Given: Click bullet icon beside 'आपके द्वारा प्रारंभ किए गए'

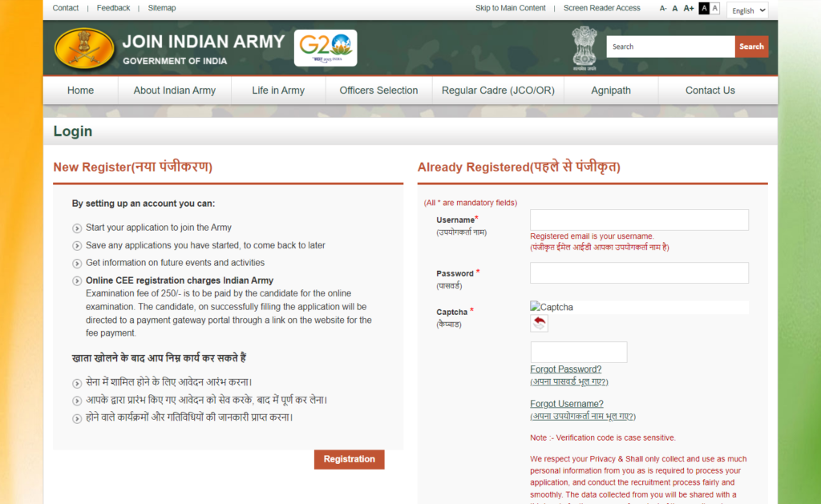Looking at the screenshot, I should (x=77, y=401).
